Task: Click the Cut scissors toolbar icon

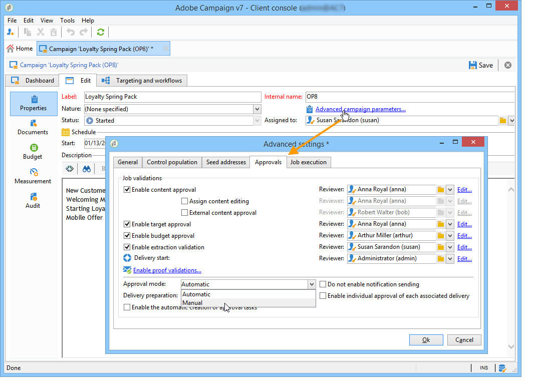Action: pyautogui.click(x=41, y=32)
